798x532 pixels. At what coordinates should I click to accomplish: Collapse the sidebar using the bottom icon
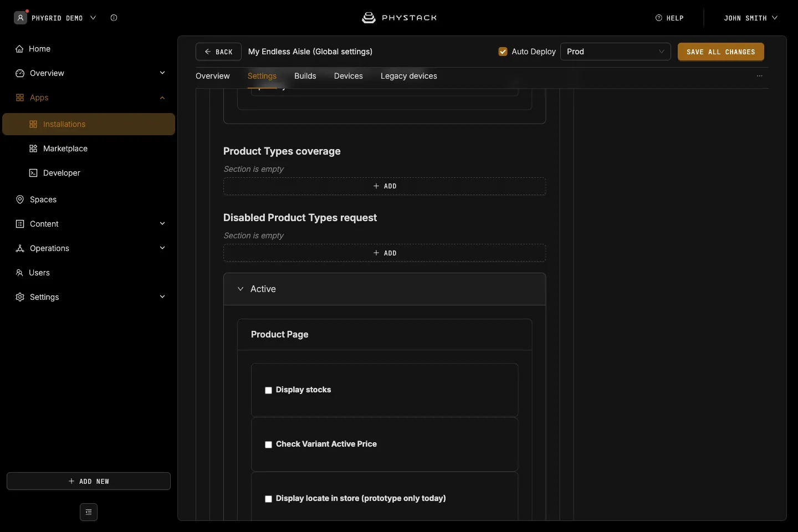[89, 512]
